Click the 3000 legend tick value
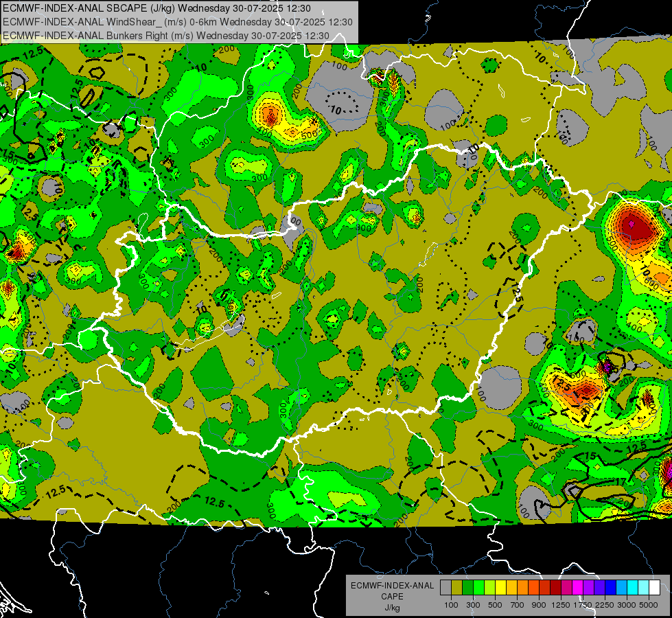This screenshot has width=672, height=618. click(627, 605)
